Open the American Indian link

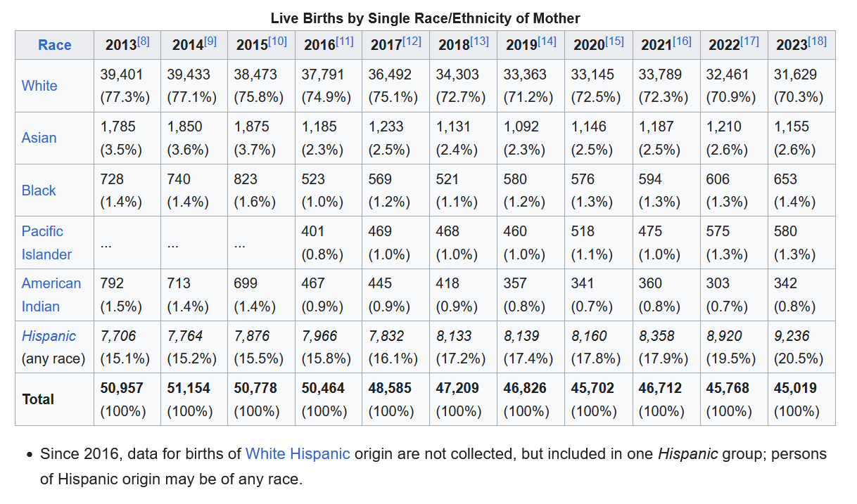(x=51, y=295)
